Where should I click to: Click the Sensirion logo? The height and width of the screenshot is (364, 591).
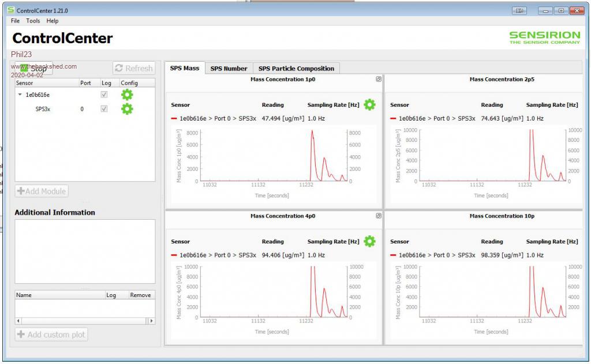(x=544, y=37)
